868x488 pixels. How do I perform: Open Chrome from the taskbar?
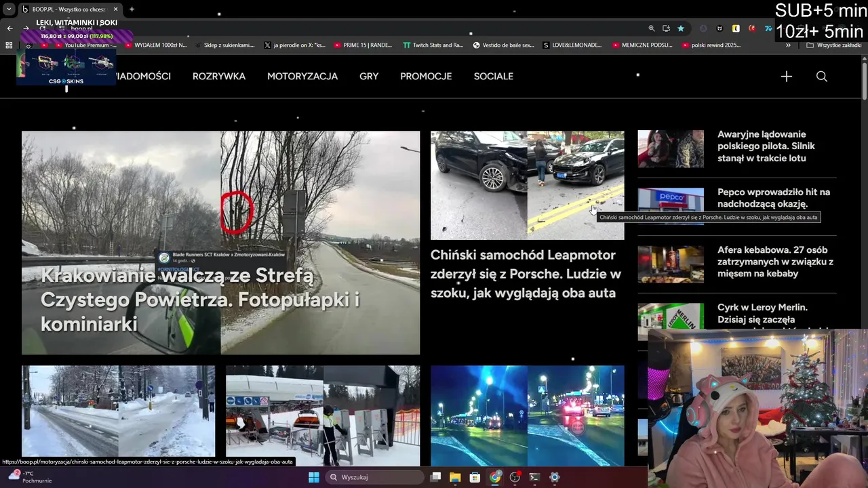pos(495,477)
